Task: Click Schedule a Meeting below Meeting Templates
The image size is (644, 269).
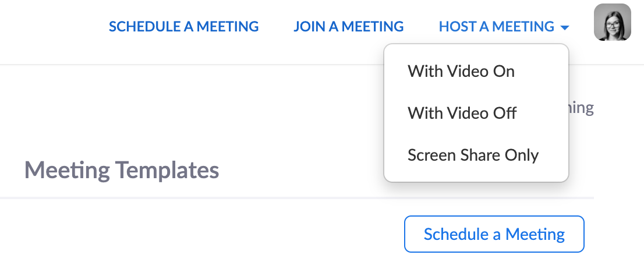Action: click(494, 234)
